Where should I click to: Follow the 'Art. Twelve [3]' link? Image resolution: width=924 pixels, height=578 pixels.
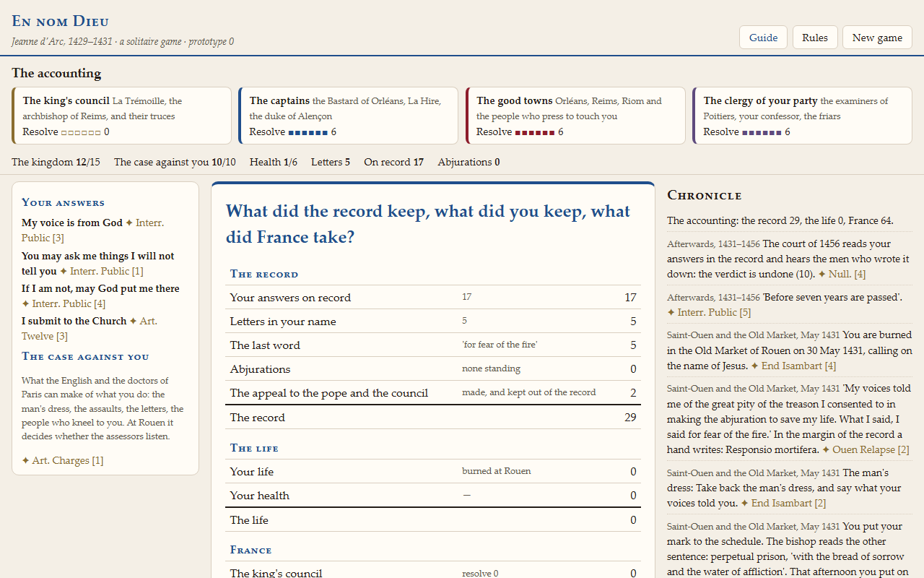[x=90, y=329]
